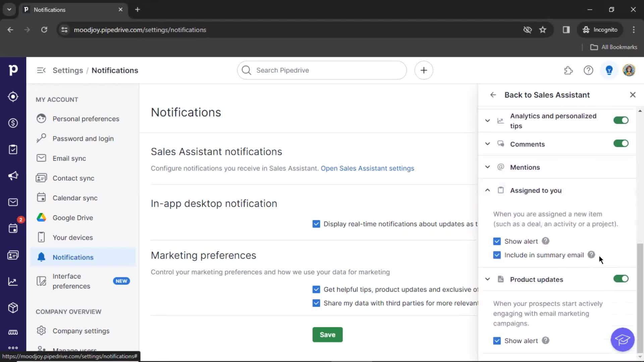Enable Include in summary email checkbox
644x362 pixels.
pyautogui.click(x=497, y=255)
